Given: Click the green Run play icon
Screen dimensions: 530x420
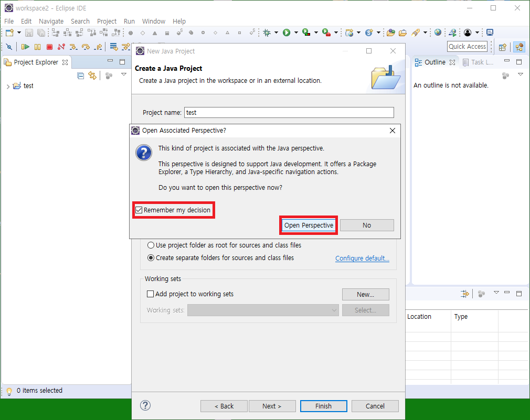Looking at the screenshot, I should 287,33.
